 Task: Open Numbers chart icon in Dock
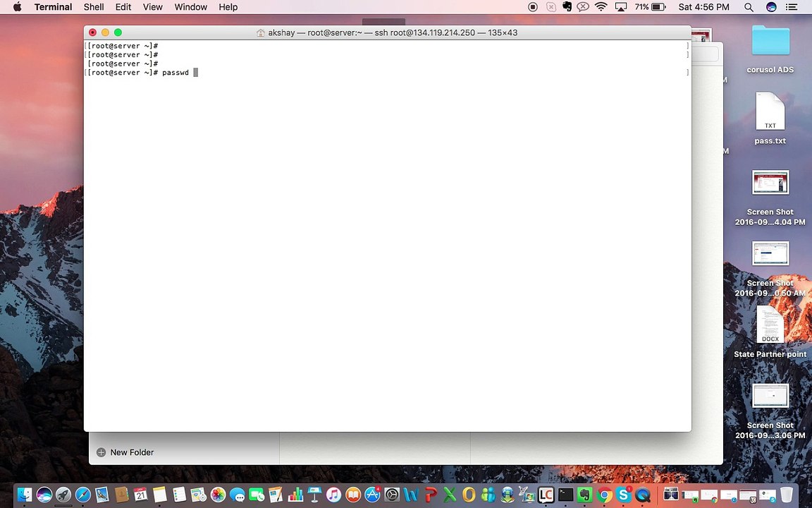295,495
